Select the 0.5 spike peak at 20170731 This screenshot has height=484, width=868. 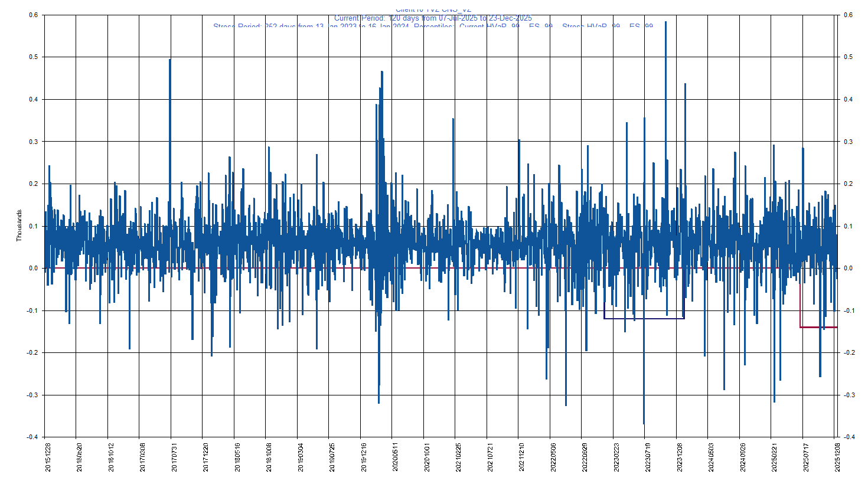[x=170, y=60]
